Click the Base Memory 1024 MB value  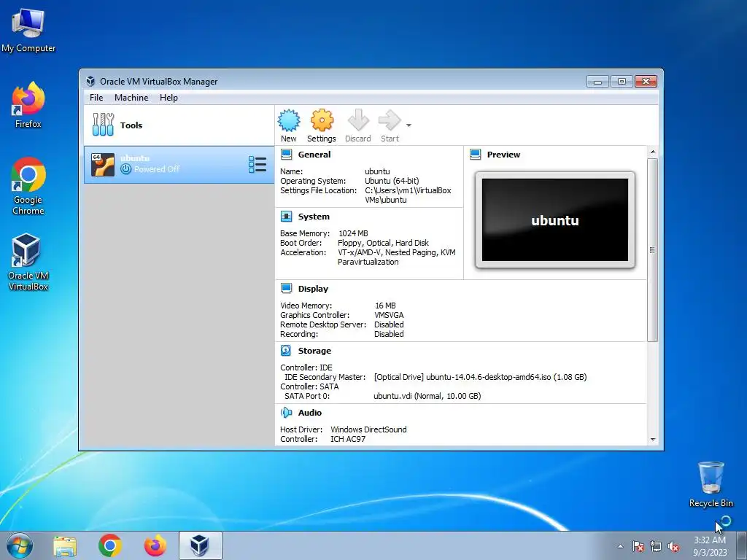click(x=353, y=233)
